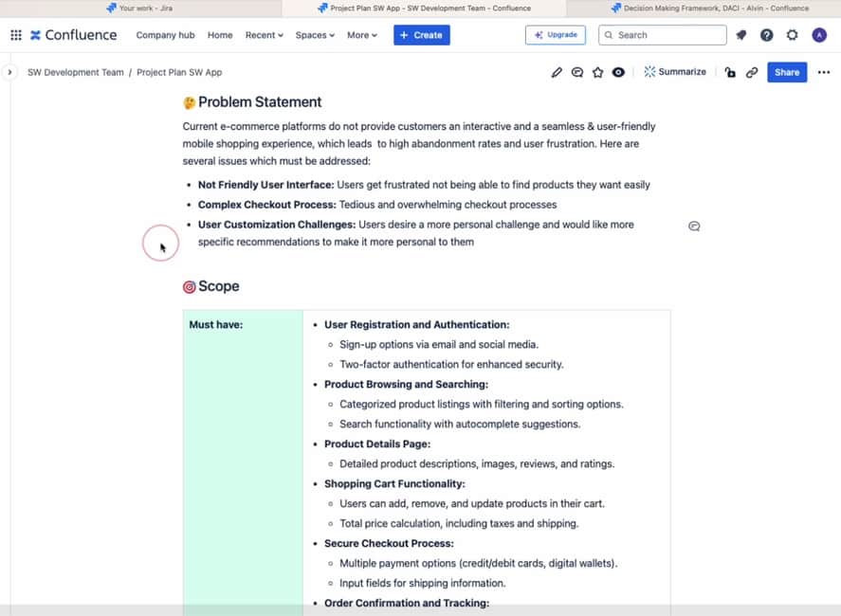Open the more actions ellipsis menu
841x616 pixels.
824,72
